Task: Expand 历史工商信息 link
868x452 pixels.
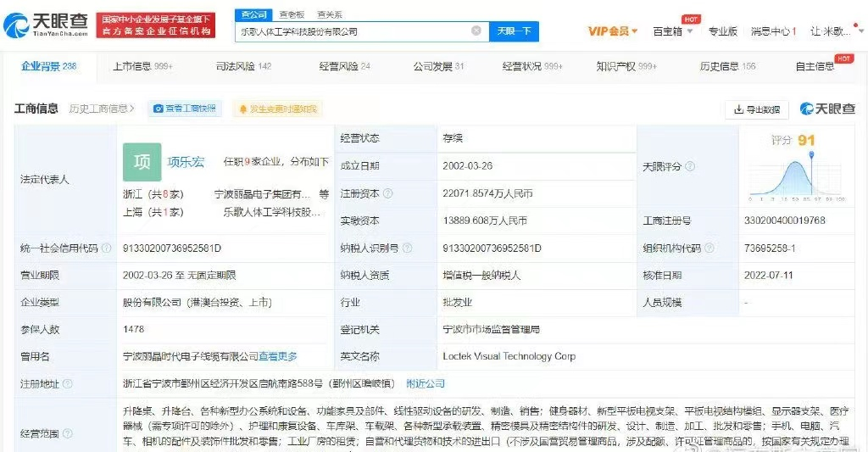Action: (102, 109)
